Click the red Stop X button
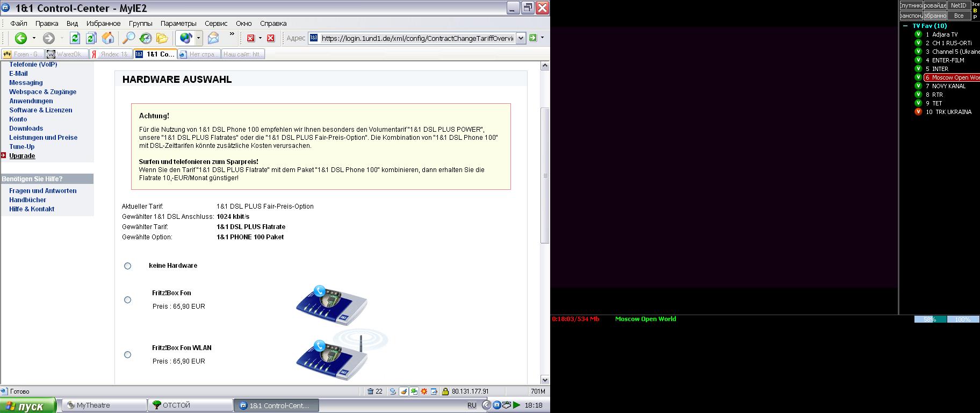The image size is (980, 413). click(250, 38)
